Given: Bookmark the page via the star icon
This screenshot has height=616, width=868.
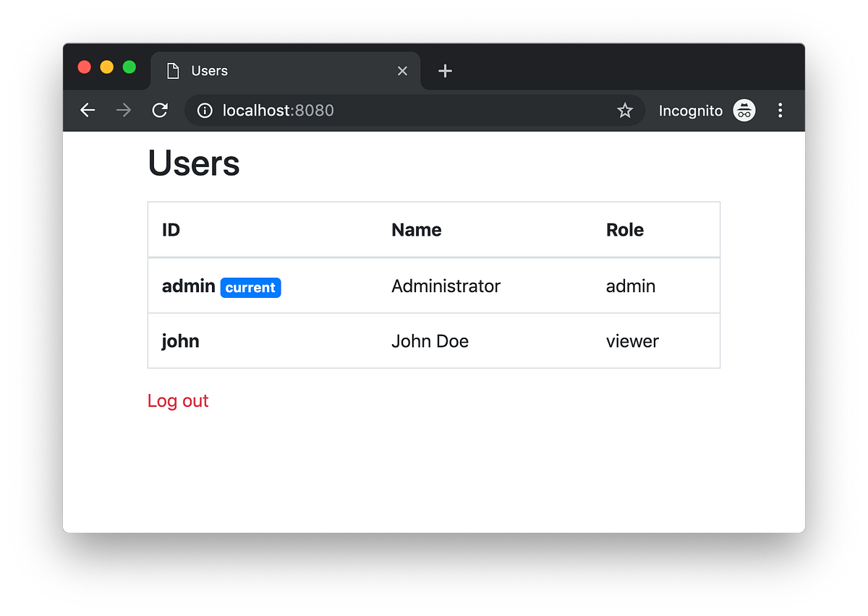Looking at the screenshot, I should 624,111.
